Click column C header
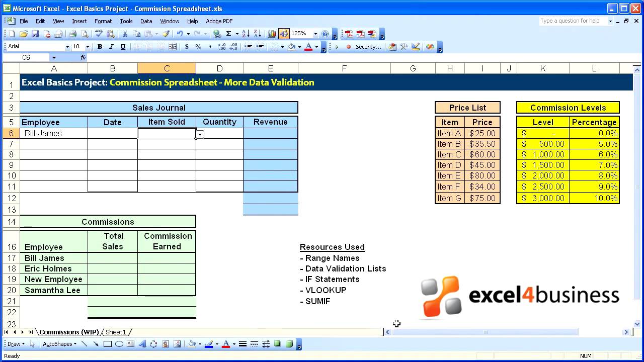Image resolution: width=644 pixels, height=362 pixels. (167, 68)
